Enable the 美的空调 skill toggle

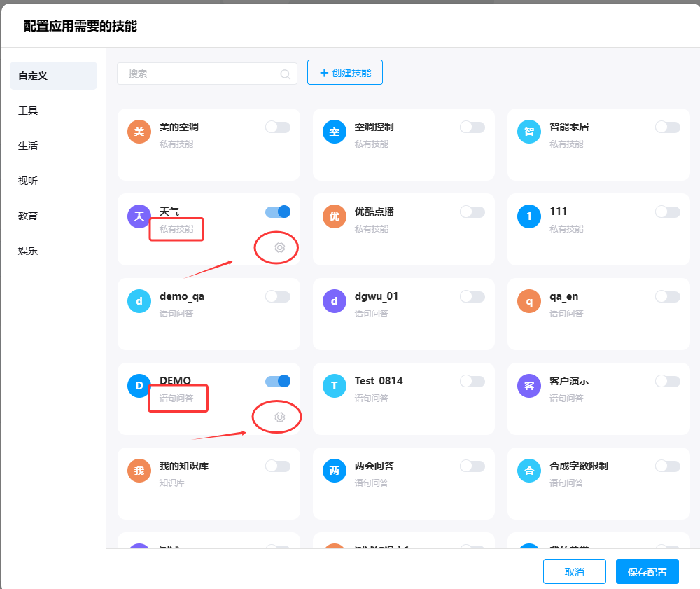coord(278,127)
